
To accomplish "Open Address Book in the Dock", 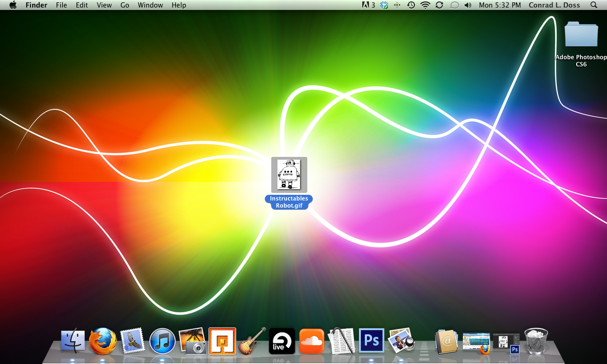I will [446, 341].
